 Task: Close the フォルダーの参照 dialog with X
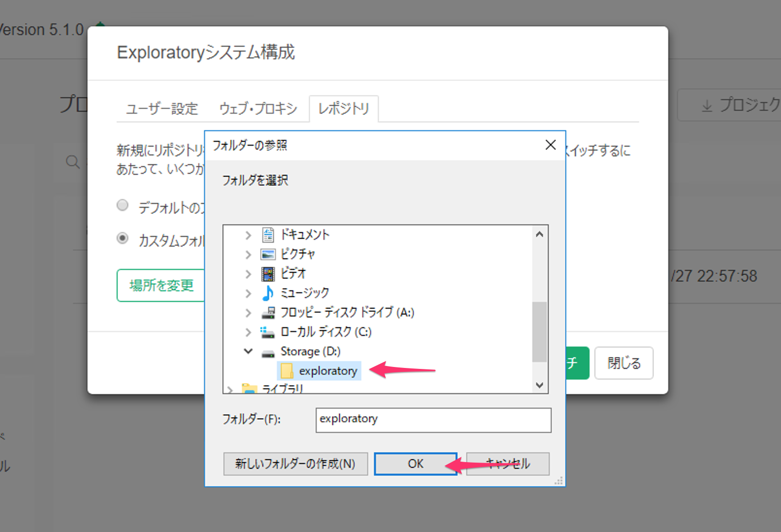pyautogui.click(x=550, y=145)
